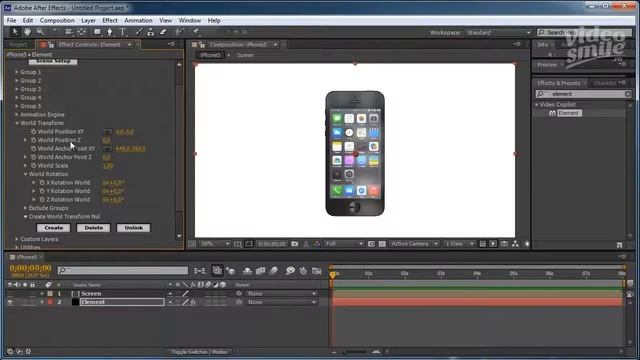640x360 pixels.
Task: Select the Rotation tool
Action: pos(56,32)
